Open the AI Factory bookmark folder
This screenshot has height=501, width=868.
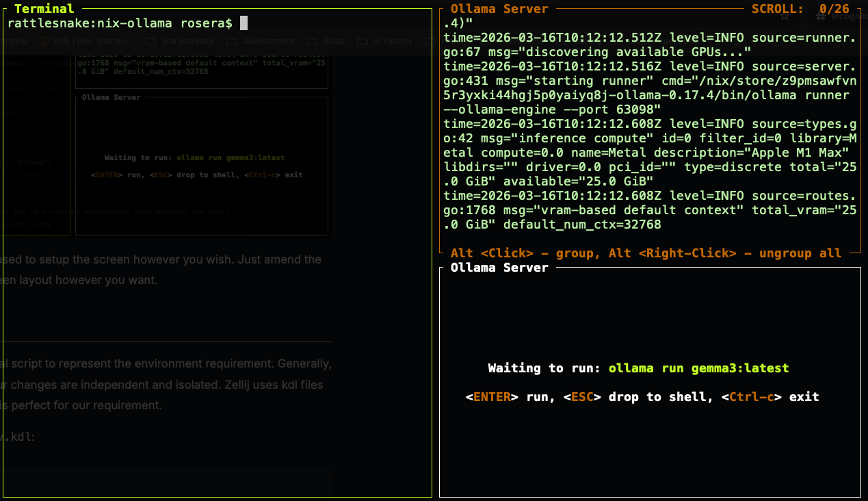coord(386,41)
